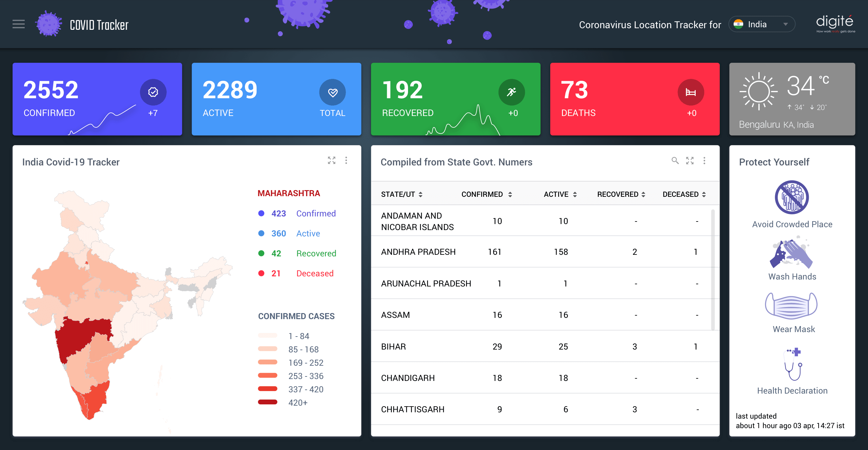
Task: Open more options for the map panel
Action: coord(346,160)
